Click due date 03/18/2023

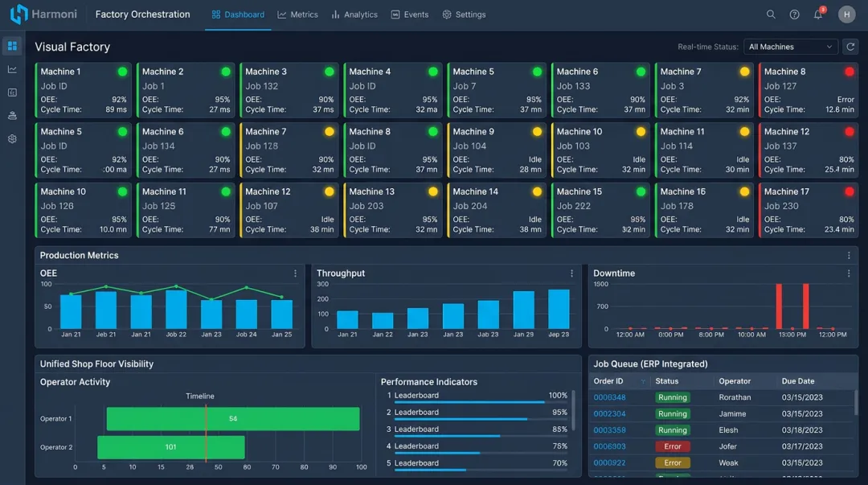pyautogui.click(x=802, y=430)
